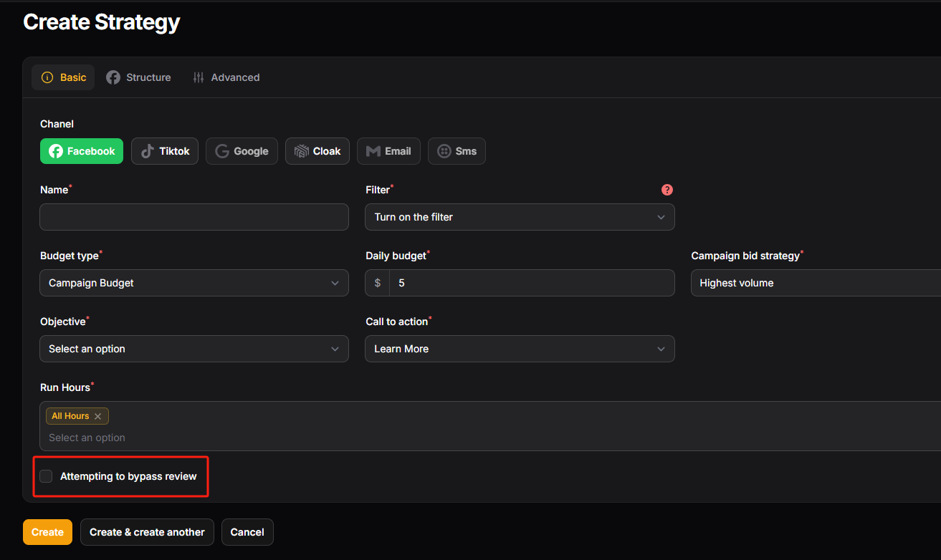Open the Campaign bid strategy dropdown
The width and height of the screenshot is (941, 560).
click(x=816, y=283)
